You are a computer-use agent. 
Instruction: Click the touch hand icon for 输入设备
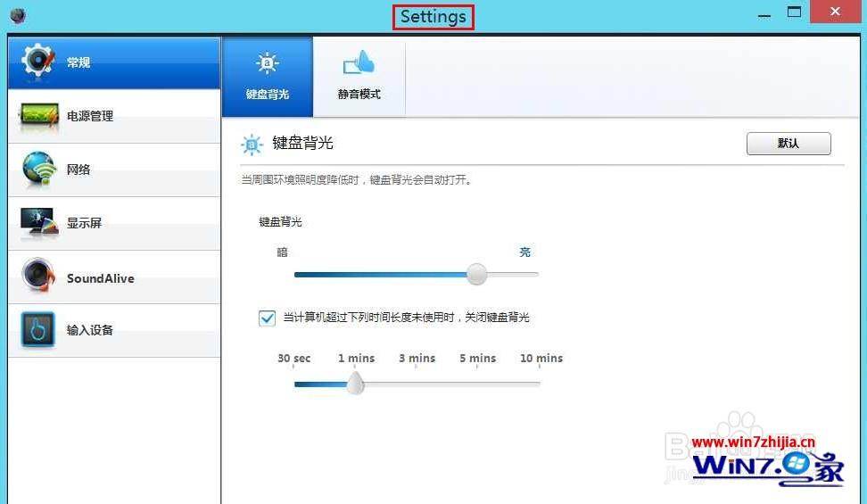[37, 329]
